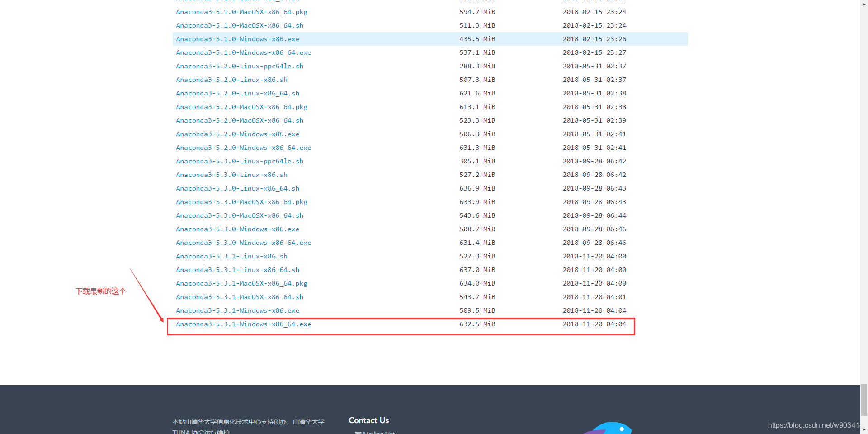Open the Anaconda3-5.2.0-Linux-x86_64.sh link
The image size is (868, 434).
(237, 93)
